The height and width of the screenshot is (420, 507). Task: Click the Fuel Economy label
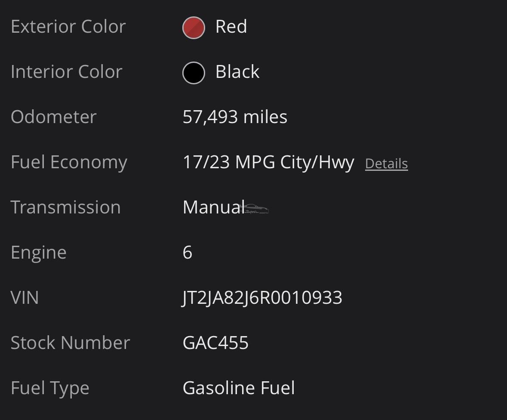tap(69, 162)
